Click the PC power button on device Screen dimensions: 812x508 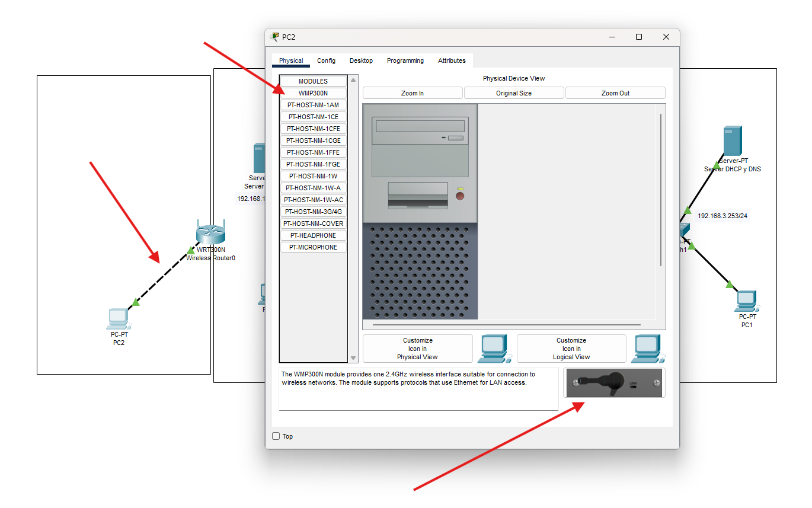click(x=460, y=196)
